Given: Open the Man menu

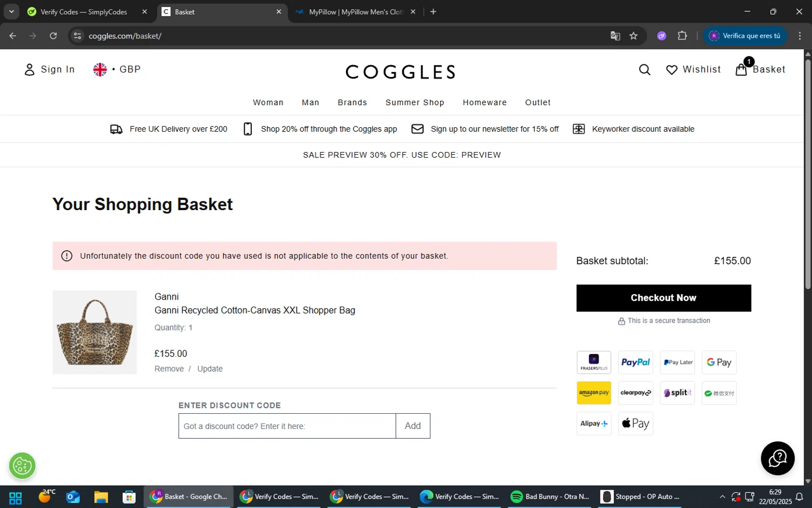Looking at the screenshot, I should [310, 102].
